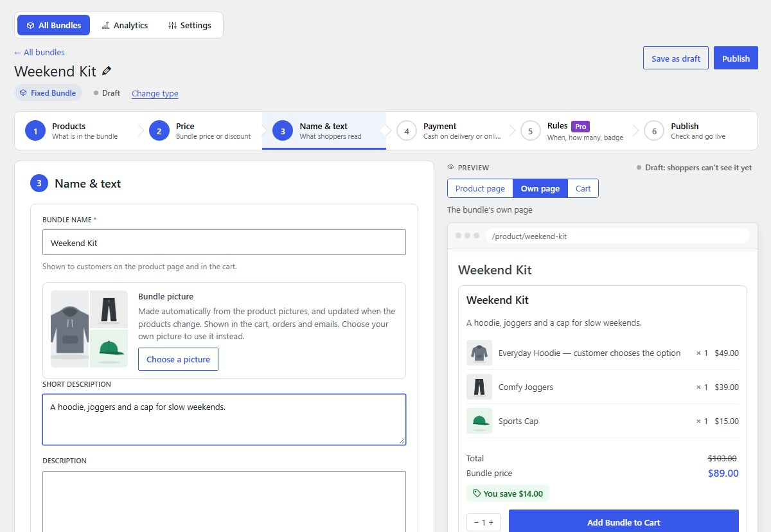
Task: Go to step 2 Price
Action: click(200, 130)
